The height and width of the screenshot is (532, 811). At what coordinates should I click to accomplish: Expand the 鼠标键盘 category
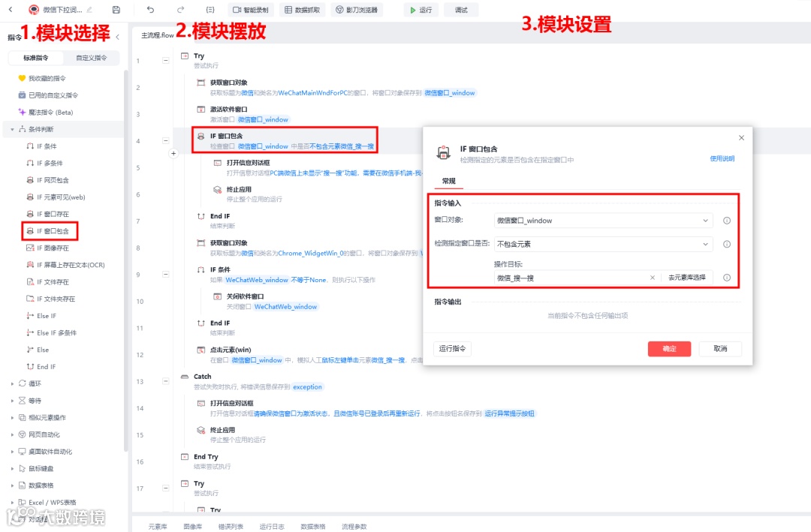tap(13, 468)
